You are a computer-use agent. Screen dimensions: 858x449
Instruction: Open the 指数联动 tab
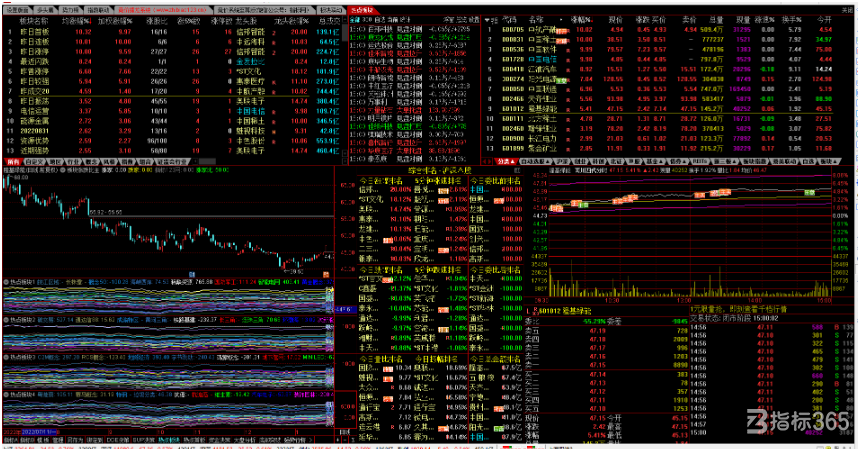pyautogui.click(x=98, y=10)
